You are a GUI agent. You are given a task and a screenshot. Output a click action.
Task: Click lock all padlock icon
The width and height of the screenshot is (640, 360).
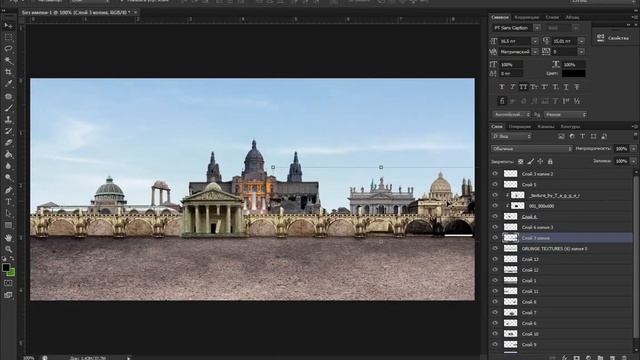point(550,162)
